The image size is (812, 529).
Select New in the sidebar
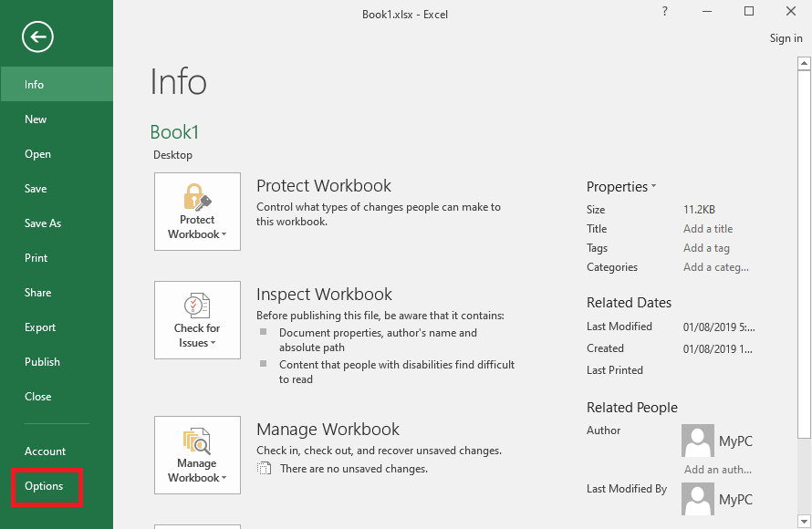(36, 119)
